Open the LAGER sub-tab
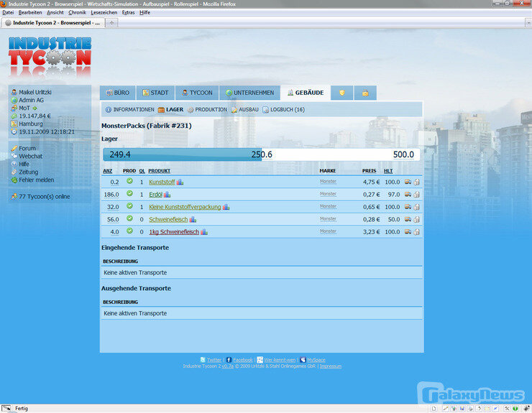The image size is (532, 413). click(x=170, y=110)
